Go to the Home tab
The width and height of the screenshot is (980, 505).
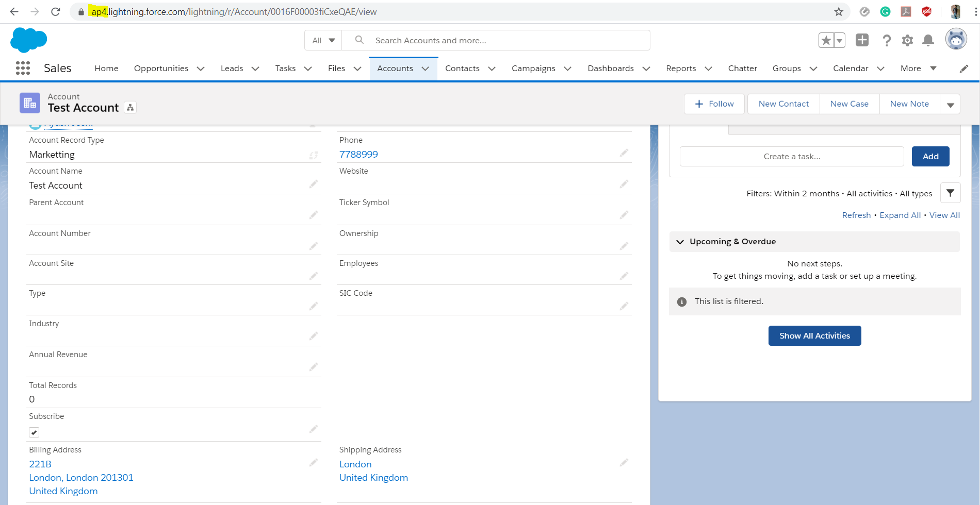(x=106, y=68)
